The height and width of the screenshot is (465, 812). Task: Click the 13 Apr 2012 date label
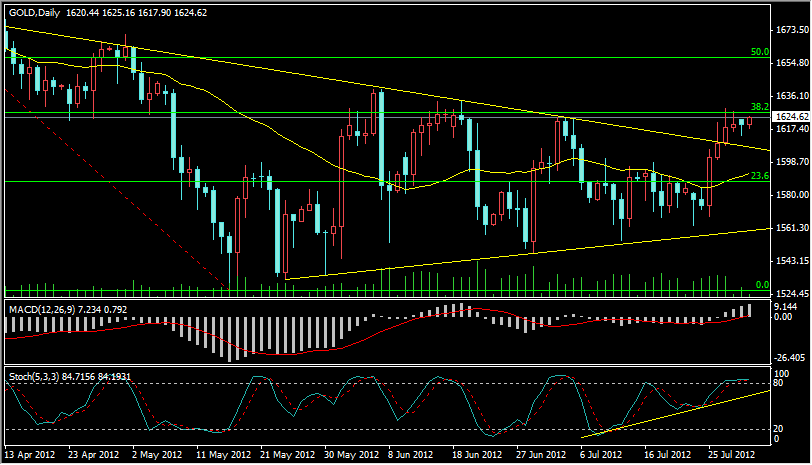tap(30, 455)
